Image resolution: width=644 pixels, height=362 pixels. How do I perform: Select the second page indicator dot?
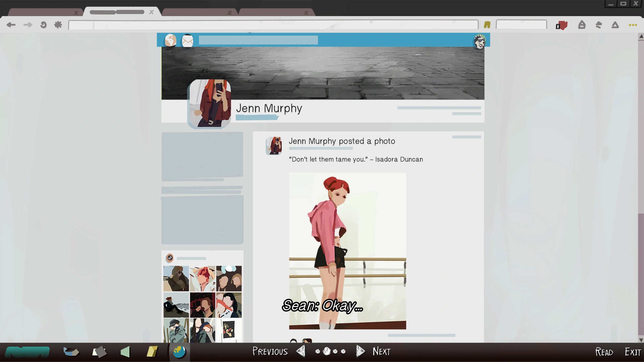coord(326,351)
